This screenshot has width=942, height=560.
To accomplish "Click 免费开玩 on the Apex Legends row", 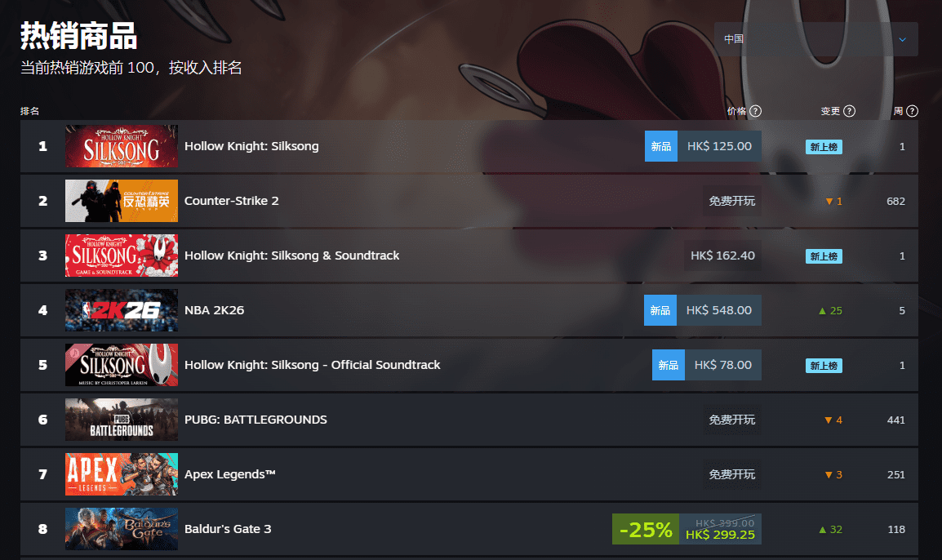I will [731, 474].
